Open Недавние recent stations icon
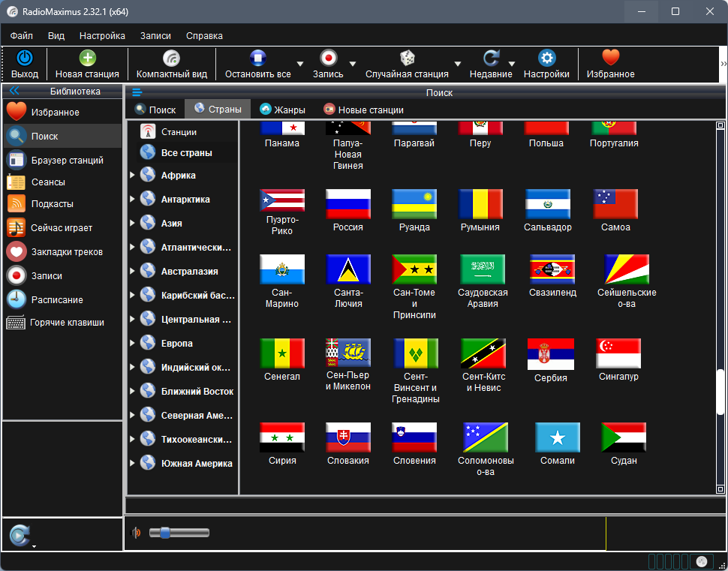This screenshot has width=728, height=571. coord(491,58)
